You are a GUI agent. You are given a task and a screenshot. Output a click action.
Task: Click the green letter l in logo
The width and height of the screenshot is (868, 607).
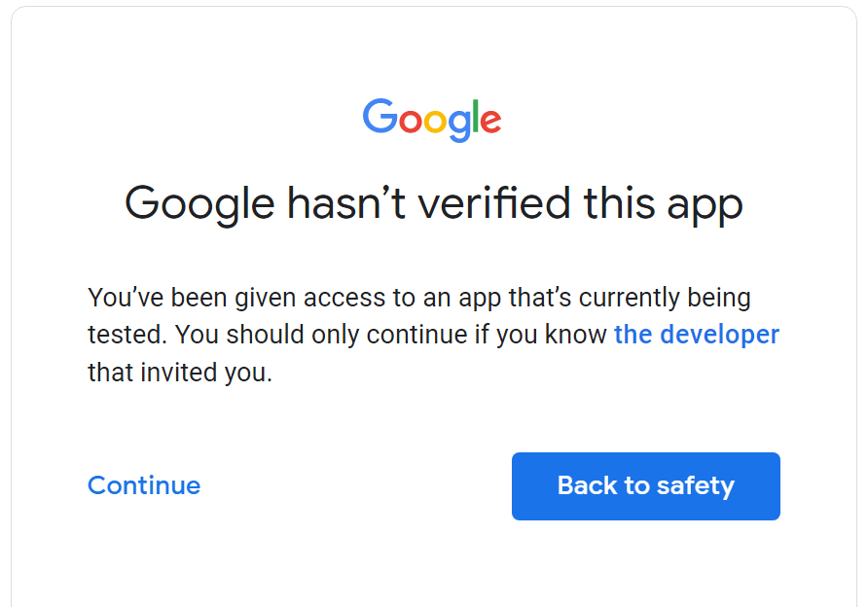point(476,116)
